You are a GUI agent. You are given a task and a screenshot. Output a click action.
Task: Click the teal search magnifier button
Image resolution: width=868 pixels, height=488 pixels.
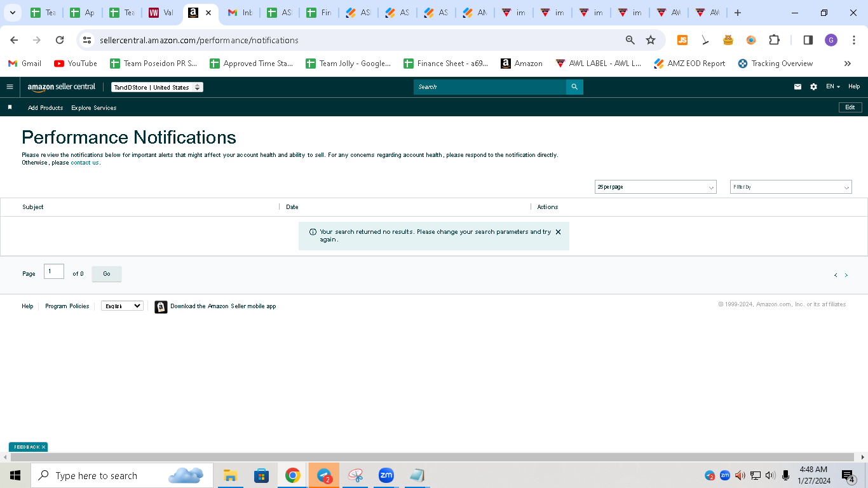(x=574, y=87)
